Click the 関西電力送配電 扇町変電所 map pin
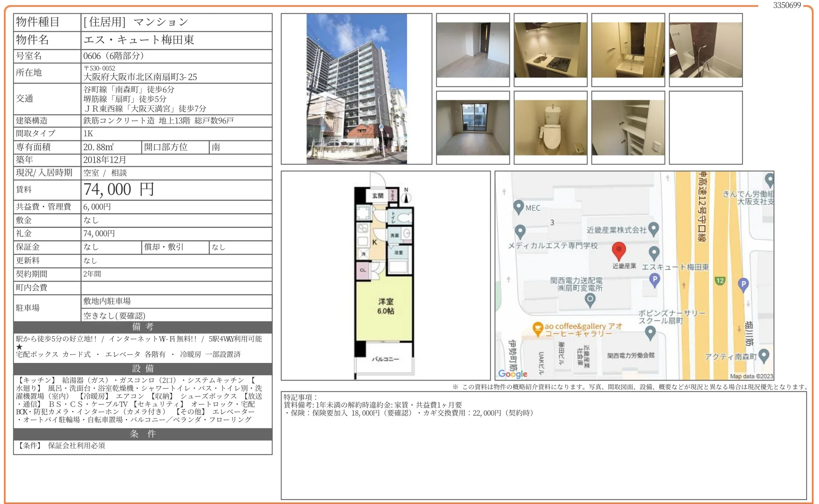Screen dimensions: 819x504 tap(590, 299)
